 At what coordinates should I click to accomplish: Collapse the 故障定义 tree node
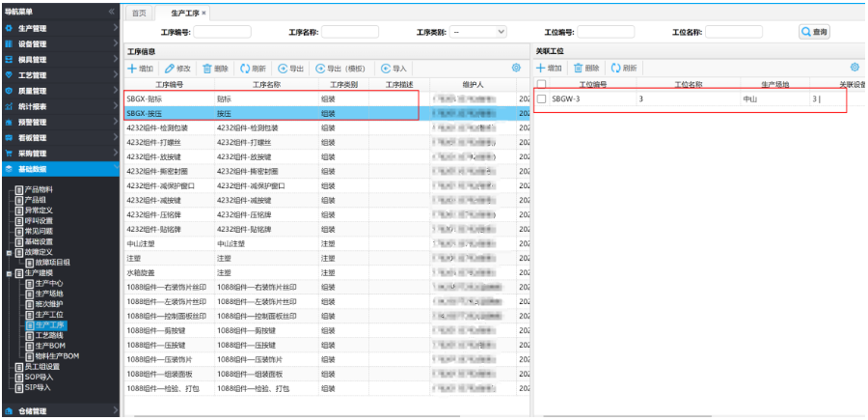coord(10,252)
